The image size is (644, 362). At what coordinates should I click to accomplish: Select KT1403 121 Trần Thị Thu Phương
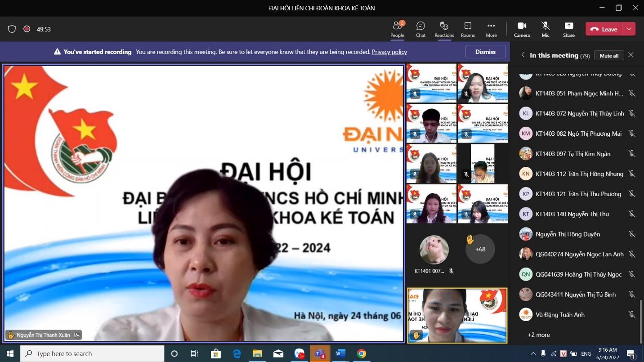(x=578, y=194)
